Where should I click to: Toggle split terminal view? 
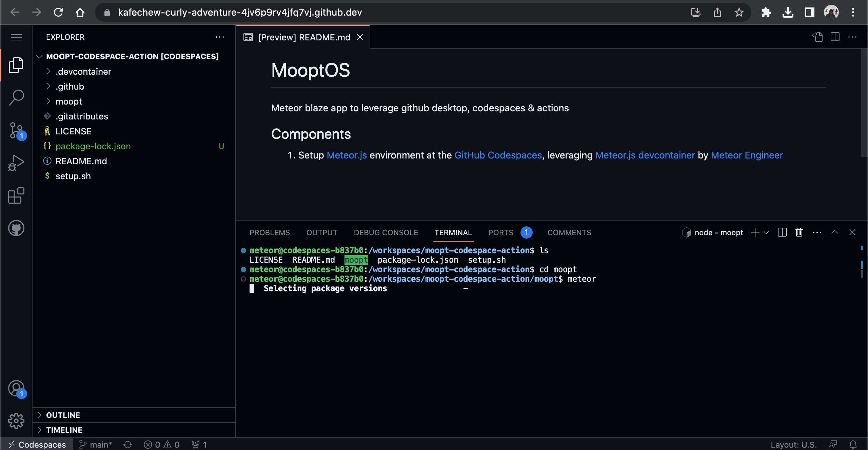coord(782,232)
